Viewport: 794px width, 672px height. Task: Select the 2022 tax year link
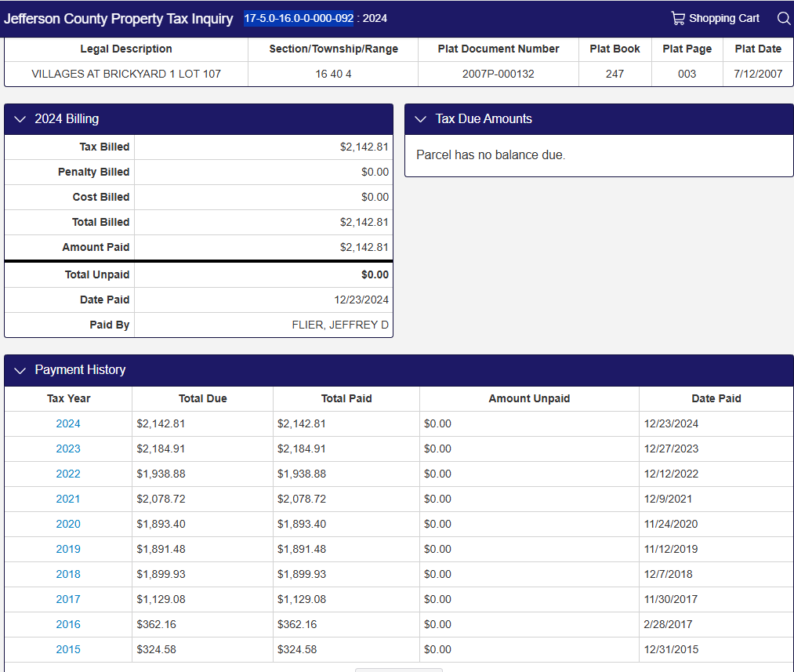pos(68,474)
